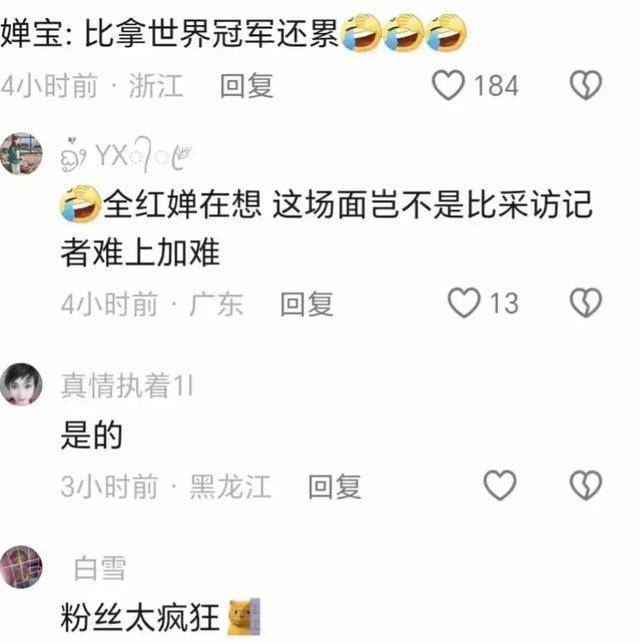
Task: Select the 是的 comment text
Action: pyautogui.click(x=91, y=435)
